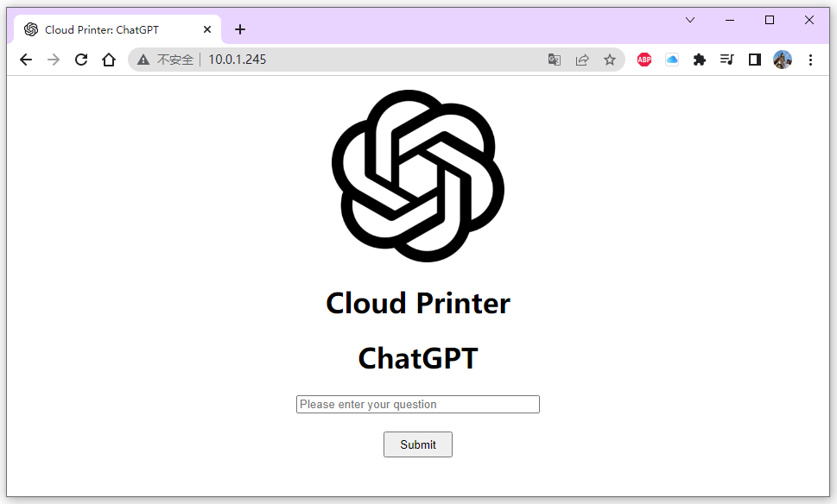Image resolution: width=837 pixels, height=504 pixels.
Task: Click the Submit button
Action: pos(418,444)
